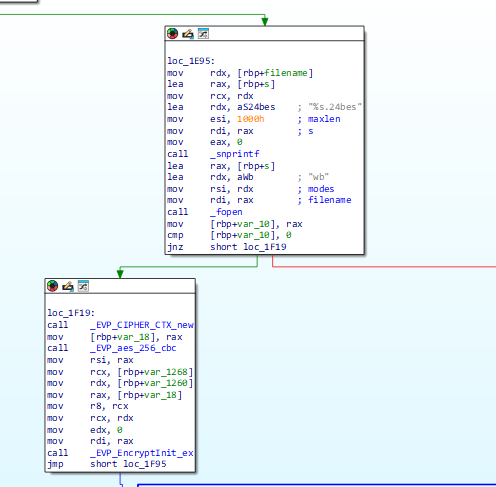Click node color icon in loc_1E95 block
This screenshot has height=487, width=496.
click(172, 34)
